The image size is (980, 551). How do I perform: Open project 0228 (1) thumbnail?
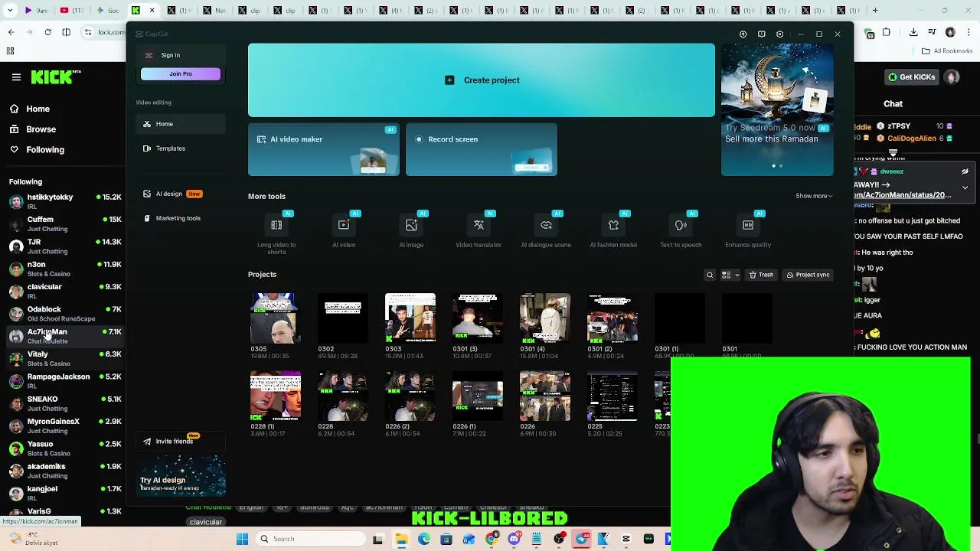tap(276, 396)
